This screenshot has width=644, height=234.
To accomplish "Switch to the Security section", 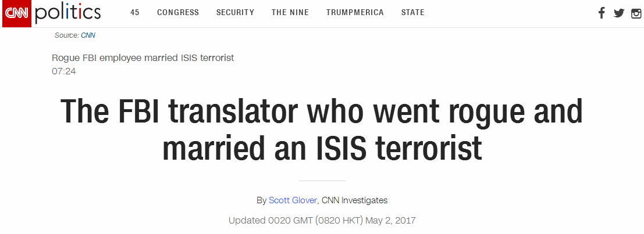I will pos(236,13).
